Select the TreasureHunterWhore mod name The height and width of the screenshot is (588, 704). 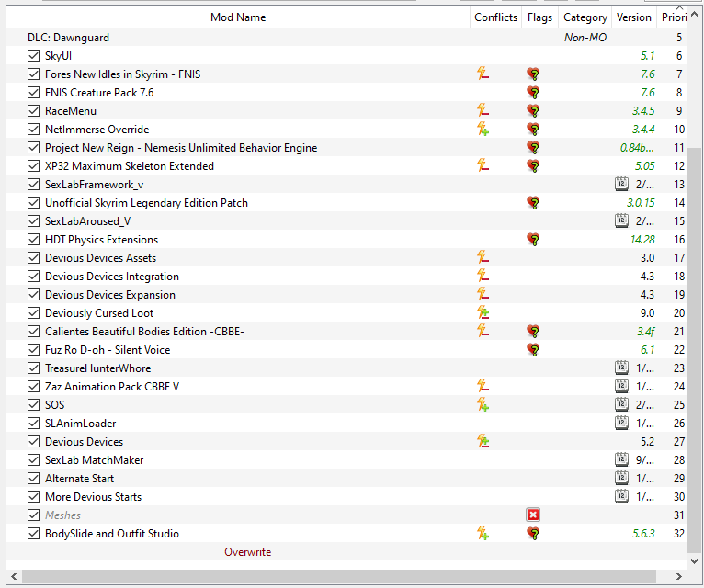pyautogui.click(x=97, y=368)
